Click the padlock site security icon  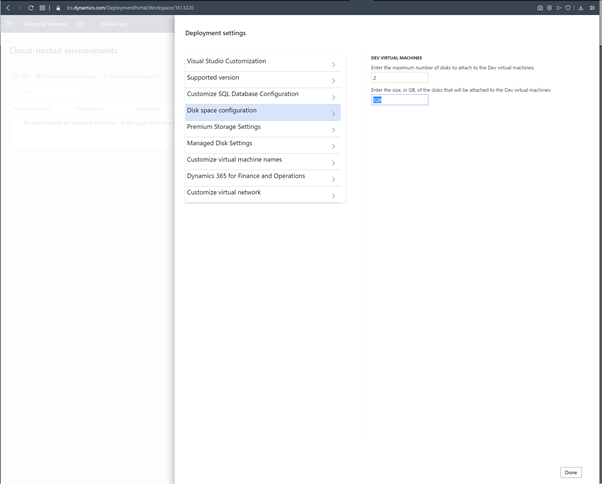pyautogui.click(x=59, y=8)
